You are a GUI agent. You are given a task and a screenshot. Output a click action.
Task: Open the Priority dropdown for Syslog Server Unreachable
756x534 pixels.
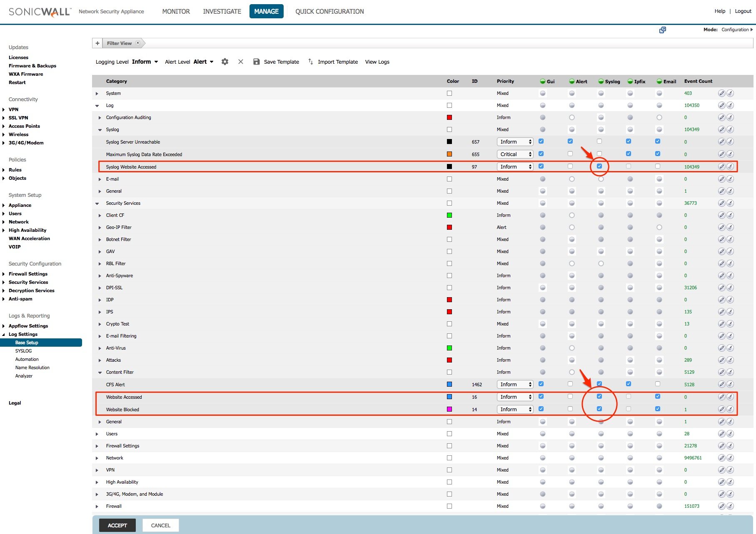pos(515,142)
